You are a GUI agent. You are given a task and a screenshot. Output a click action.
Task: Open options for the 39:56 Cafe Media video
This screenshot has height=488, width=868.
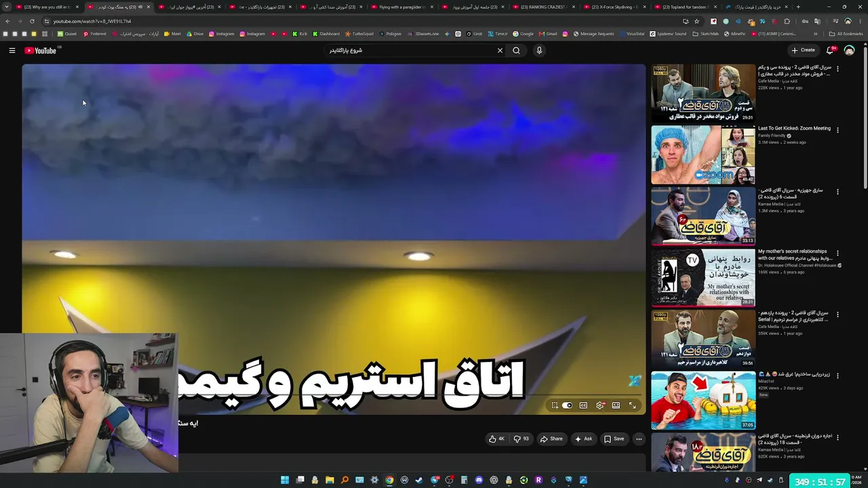[837, 314]
